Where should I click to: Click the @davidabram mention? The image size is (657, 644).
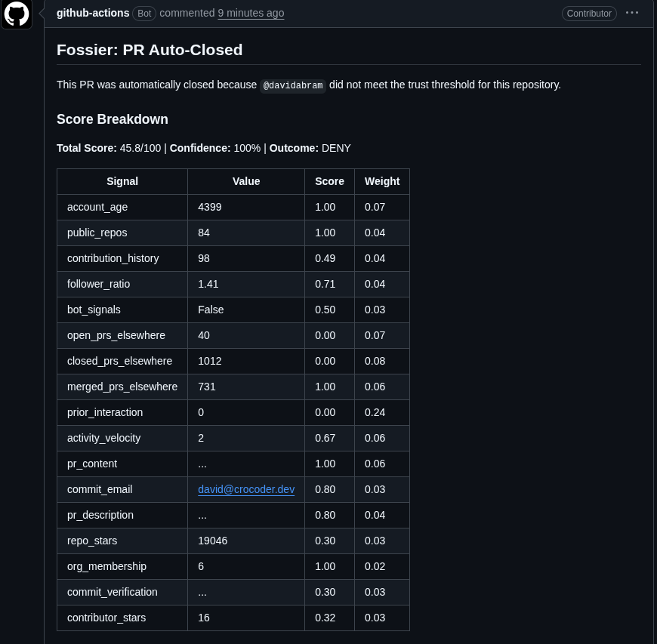point(293,85)
